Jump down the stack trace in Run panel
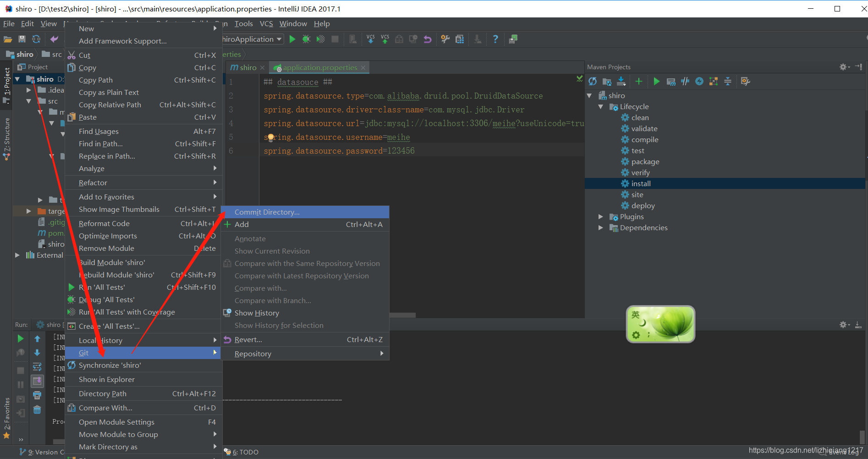This screenshot has width=868, height=459. [37, 353]
